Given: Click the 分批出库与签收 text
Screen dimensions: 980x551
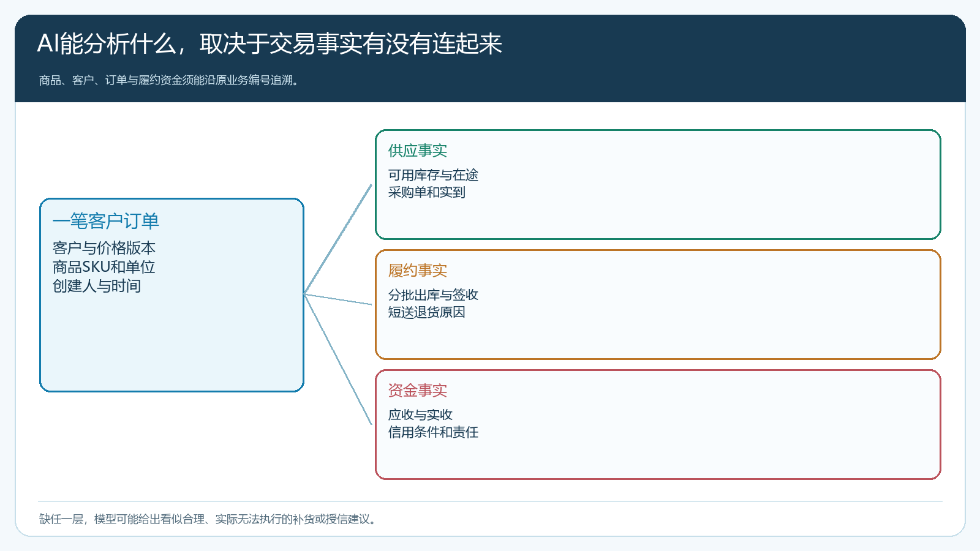Looking at the screenshot, I should [433, 295].
